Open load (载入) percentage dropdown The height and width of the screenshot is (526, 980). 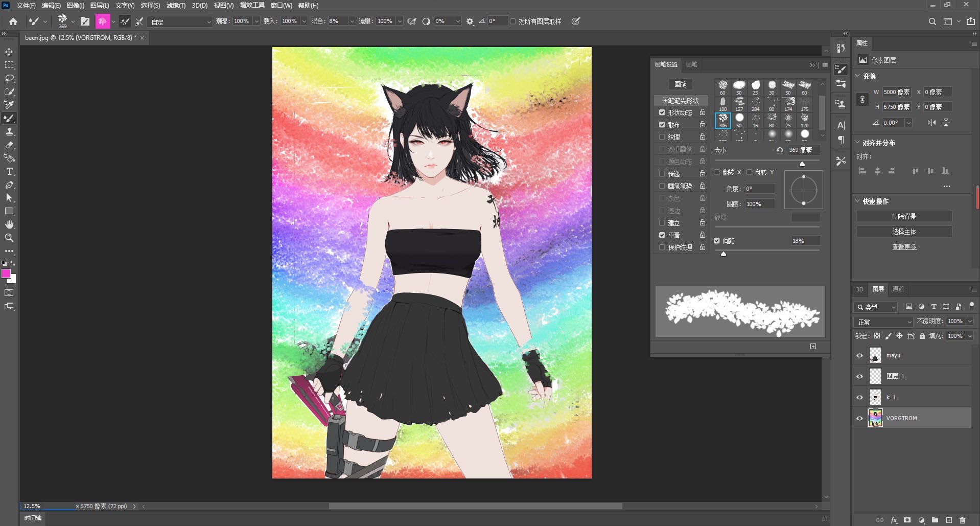click(304, 21)
